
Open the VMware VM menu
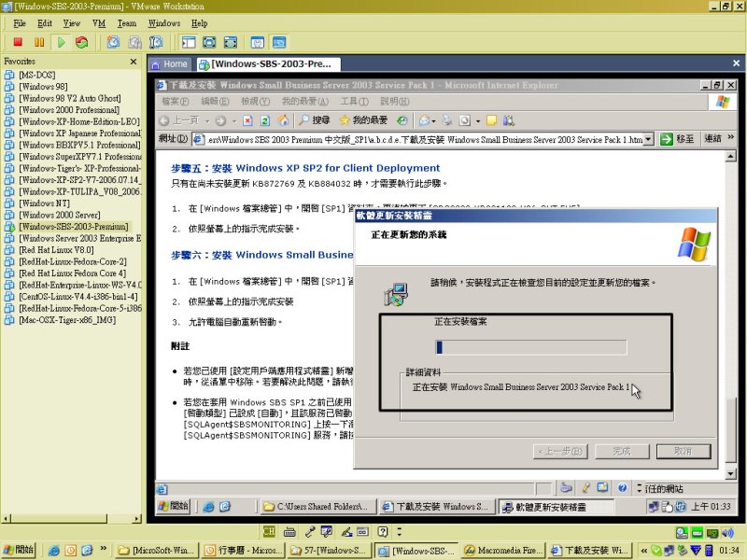tap(99, 23)
